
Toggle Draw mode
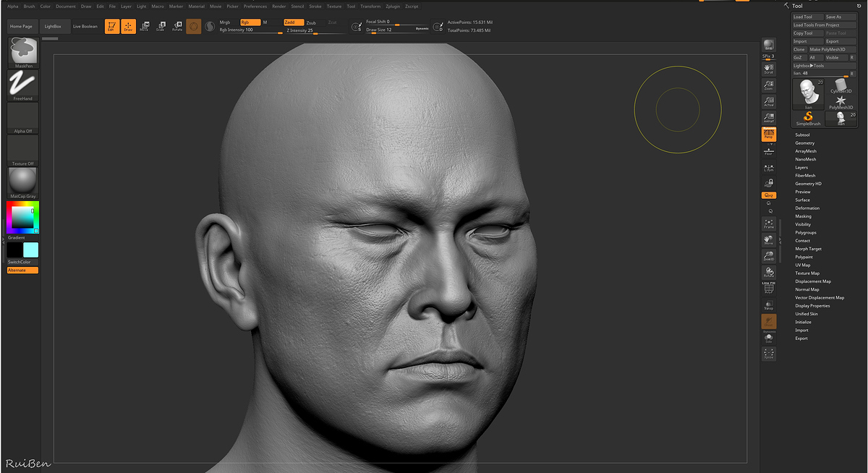[128, 27]
